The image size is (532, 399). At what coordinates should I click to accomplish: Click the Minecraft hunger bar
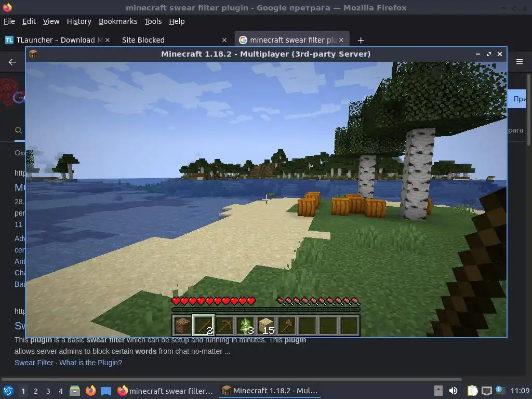pos(318,301)
